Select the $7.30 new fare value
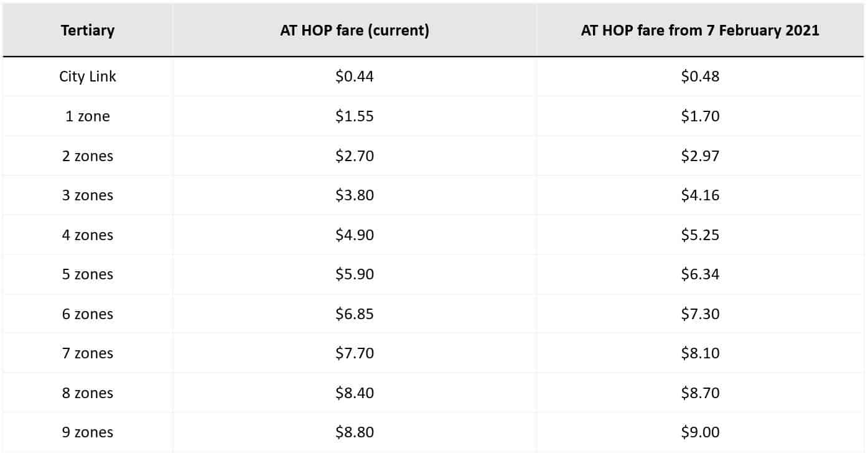The height and width of the screenshot is (456, 868). click(x=700, y=314)
